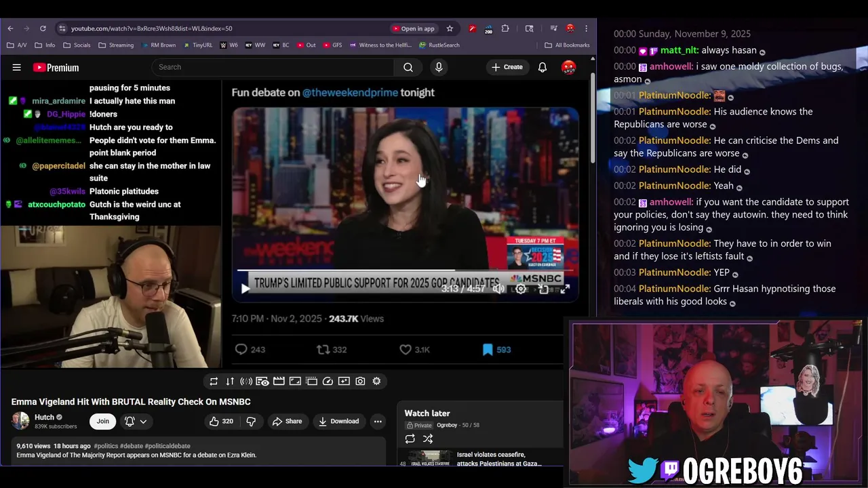Open embedded video settings gear menu
This screenshot has width=868, height=488.
(520, 289)
